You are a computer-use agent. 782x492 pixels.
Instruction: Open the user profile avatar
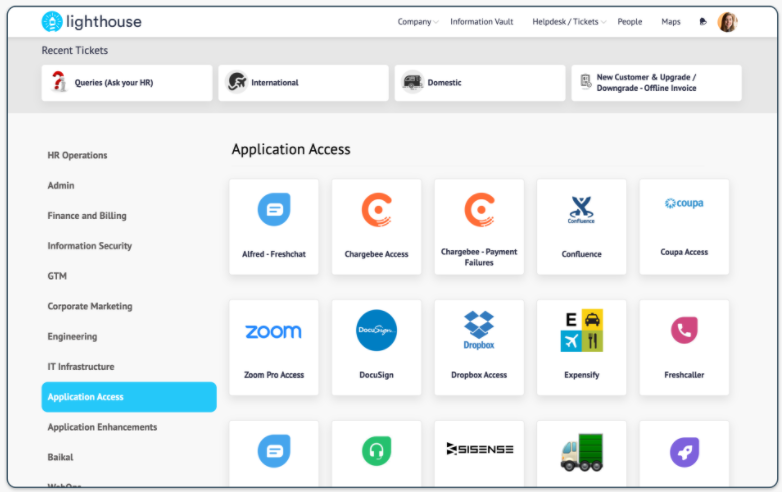click(727, 22)
